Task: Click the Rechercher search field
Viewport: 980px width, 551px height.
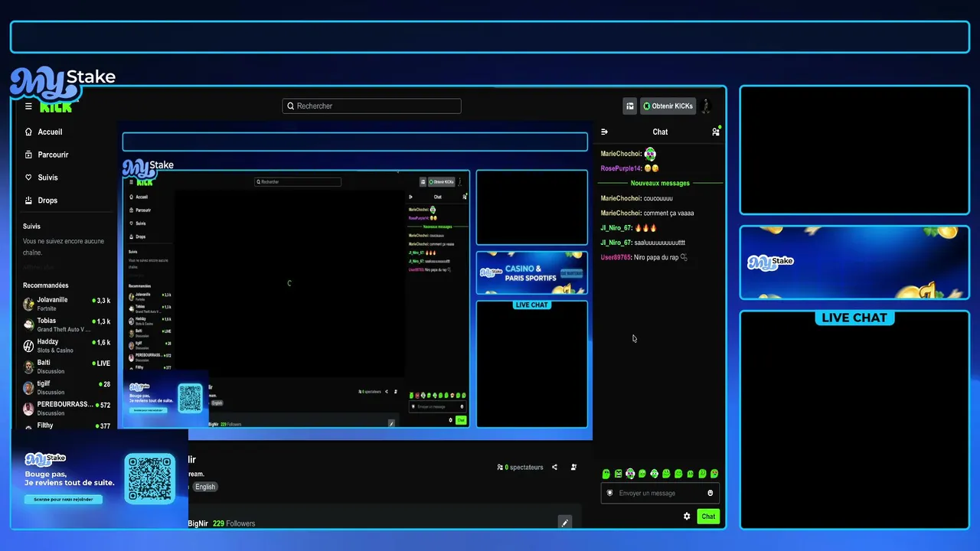Action: click(372, 106)
